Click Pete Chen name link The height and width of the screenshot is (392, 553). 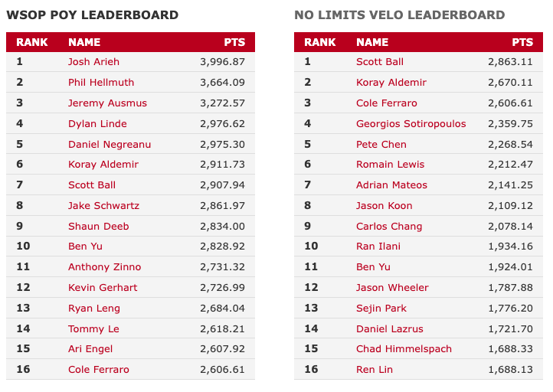point(381,144)
